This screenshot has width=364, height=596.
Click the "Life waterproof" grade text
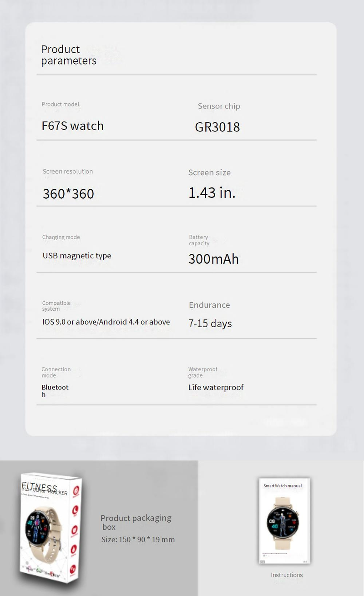(x=216, y=388)
